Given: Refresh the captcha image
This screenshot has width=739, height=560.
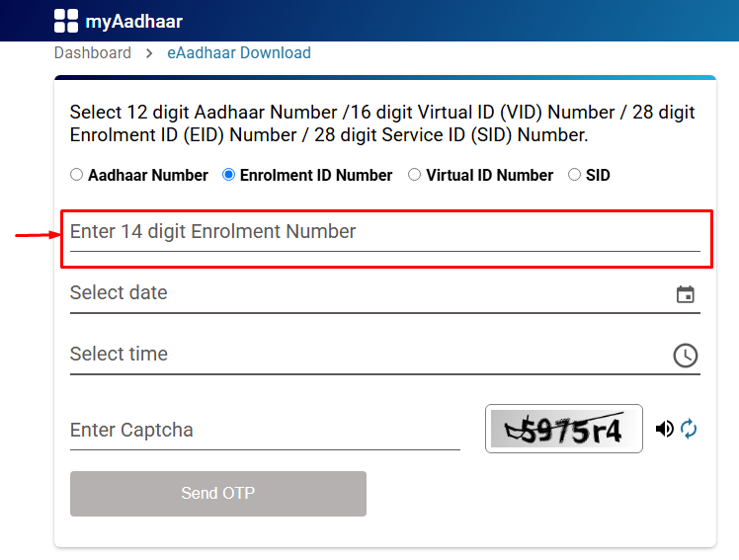Looking at the screenshot, I should click(x=689, y=429).
